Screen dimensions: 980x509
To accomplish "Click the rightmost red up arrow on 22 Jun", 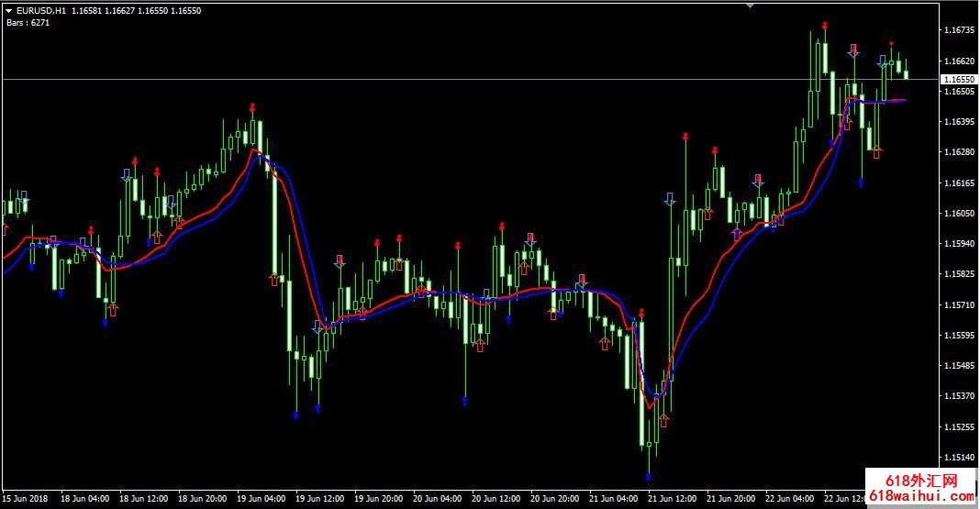I will (x=876, y=152).
